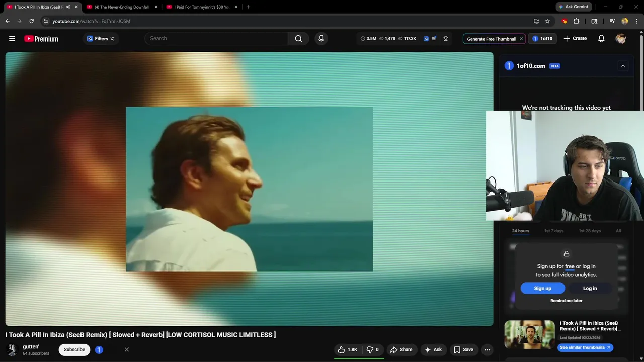Open the YouTube hamburger guide menu
This screenshot has width=644, height=362.
coord(12,39)
